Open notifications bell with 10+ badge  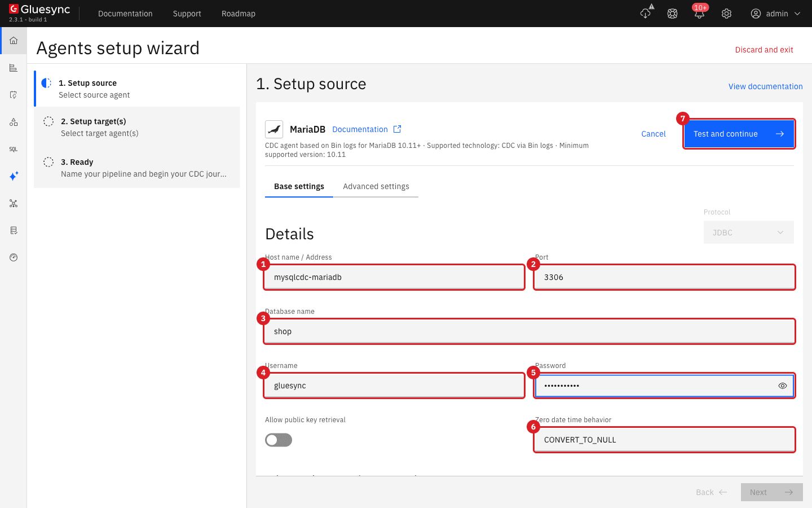click(x=699, y=14)
